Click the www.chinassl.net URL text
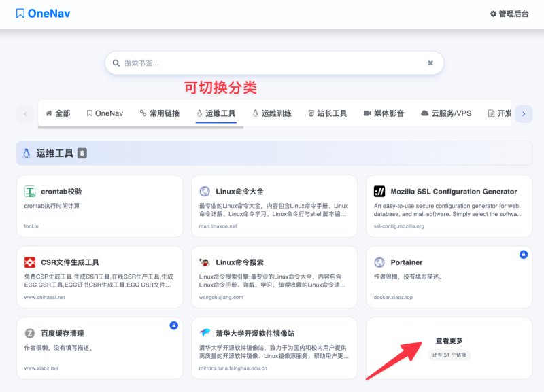 pos(45,298)
